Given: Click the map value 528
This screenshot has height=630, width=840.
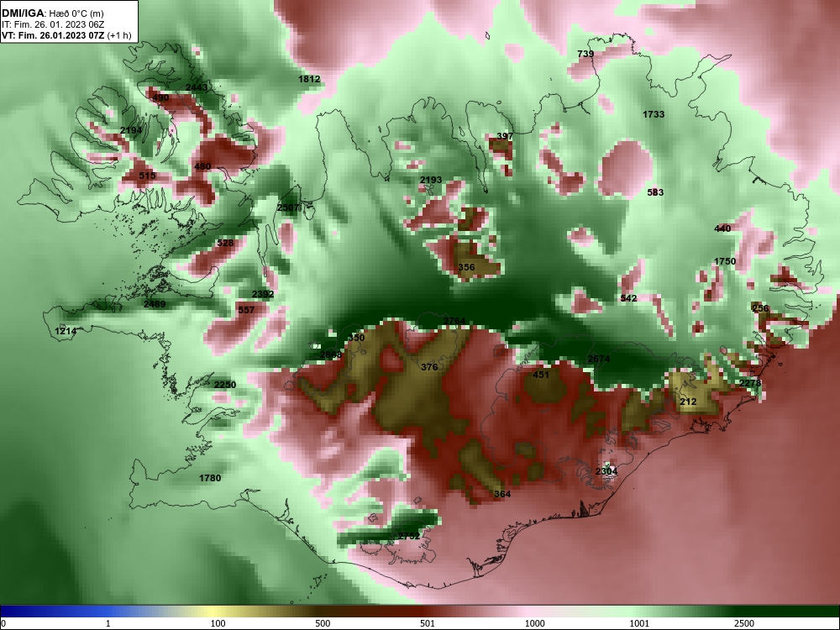Looking at the screenshot, I should (225, 243).
